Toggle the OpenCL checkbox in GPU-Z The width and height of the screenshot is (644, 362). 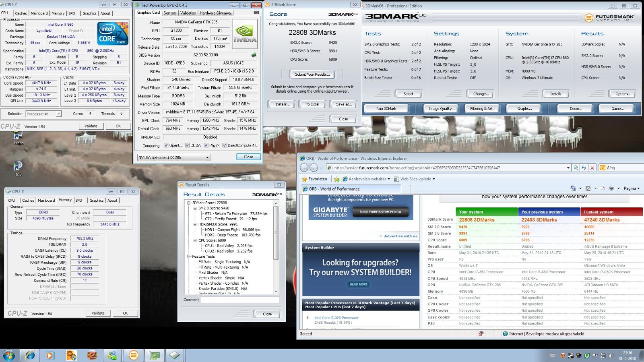(166, 145)
